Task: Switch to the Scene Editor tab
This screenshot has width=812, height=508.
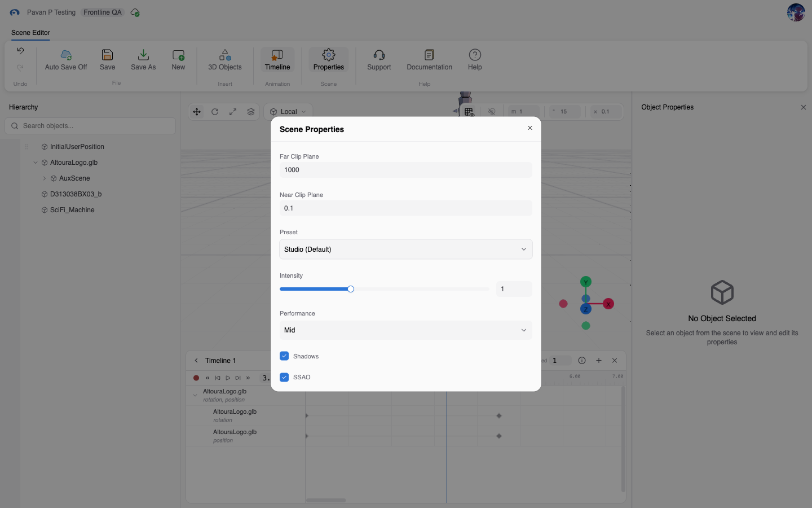Action: point(30,33)
